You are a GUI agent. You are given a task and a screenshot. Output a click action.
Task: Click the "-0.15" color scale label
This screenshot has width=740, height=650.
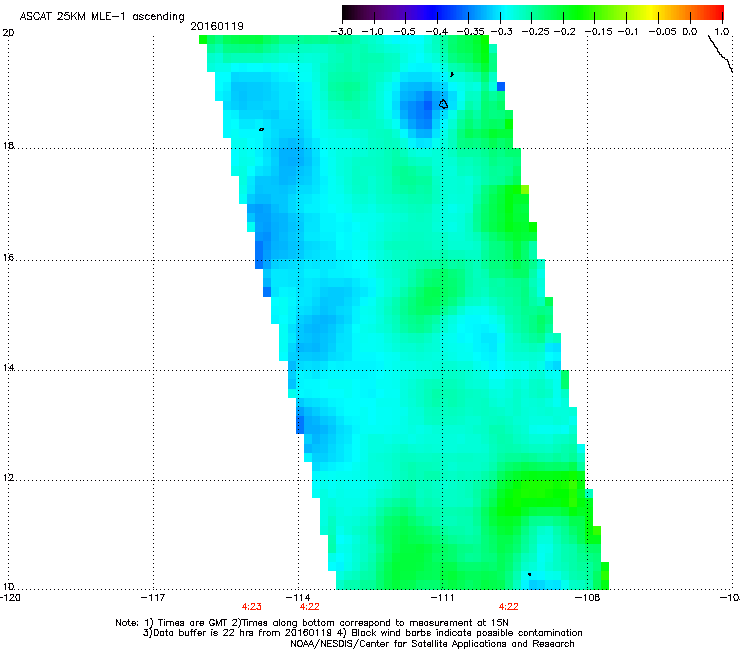click(598, 32)
